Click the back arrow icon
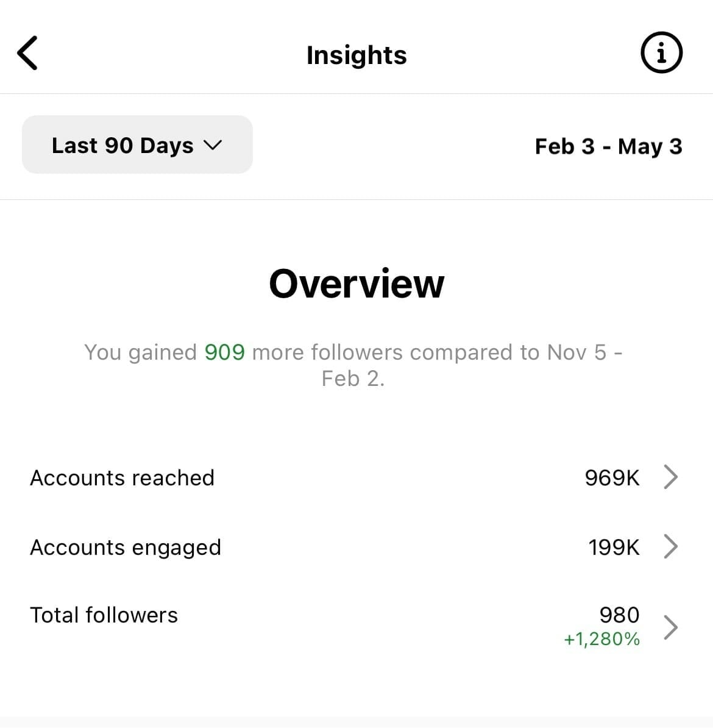 [27, 52]
